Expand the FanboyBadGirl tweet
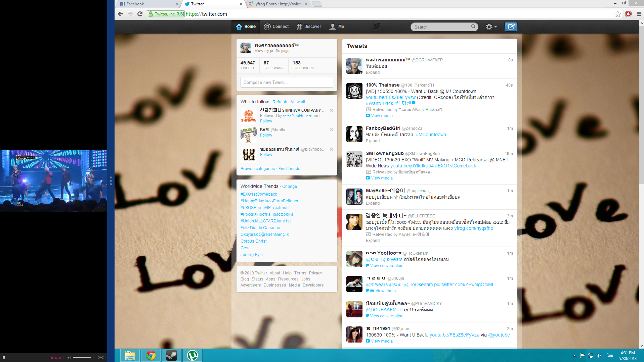 click(x=373, y=141)
